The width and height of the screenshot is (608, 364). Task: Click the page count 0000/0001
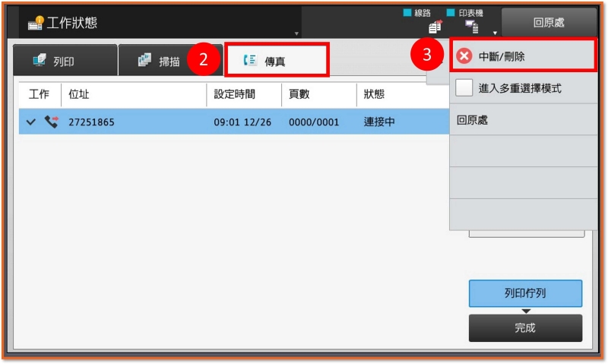[314, 122]
